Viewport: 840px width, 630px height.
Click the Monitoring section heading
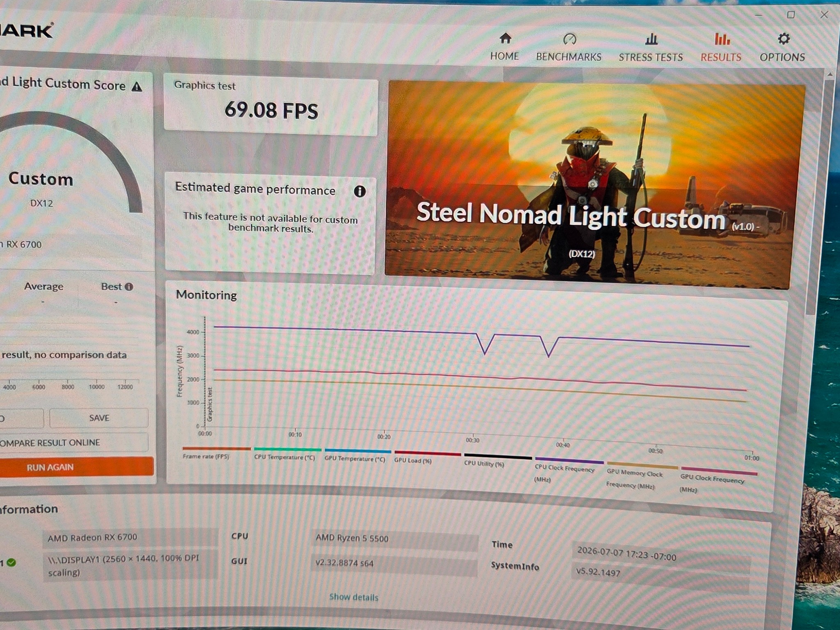point(206,295)
